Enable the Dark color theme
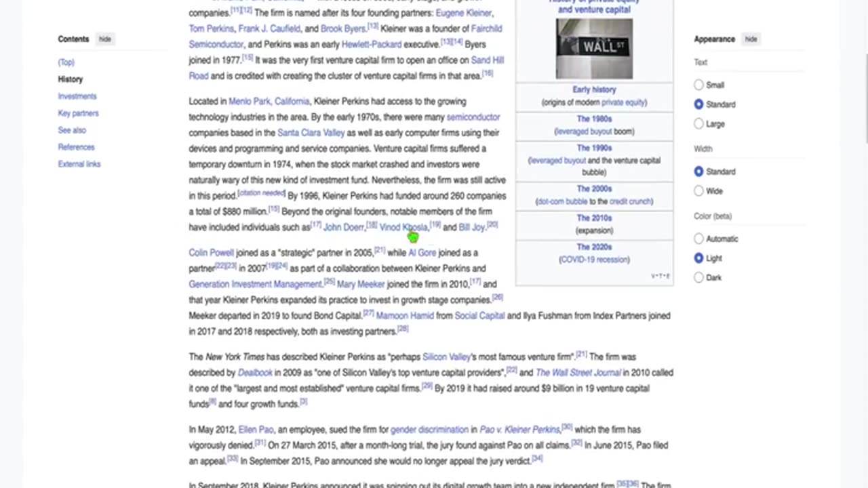This screenshot has height=488, width=868. tap(698, 277)
